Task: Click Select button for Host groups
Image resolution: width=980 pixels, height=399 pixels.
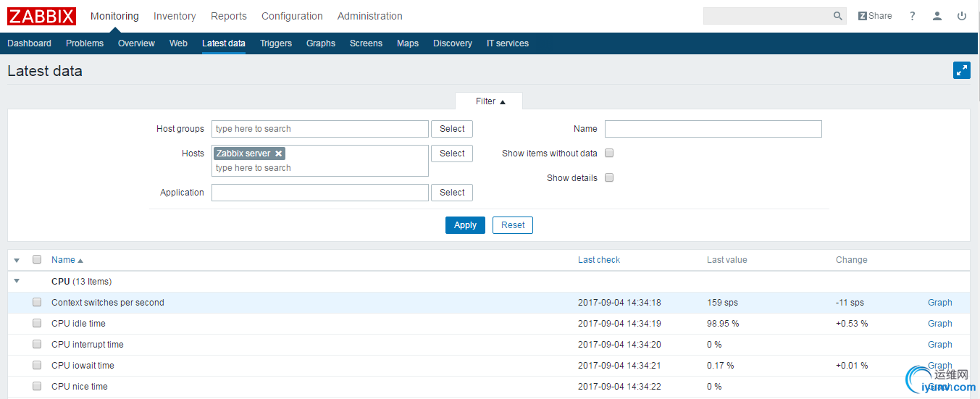Action: click(x=452, y=129)
